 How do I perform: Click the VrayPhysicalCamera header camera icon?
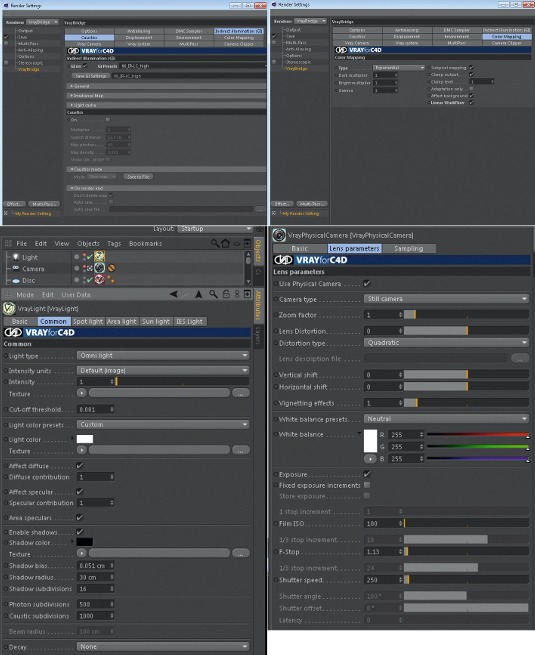coord(279,235)
